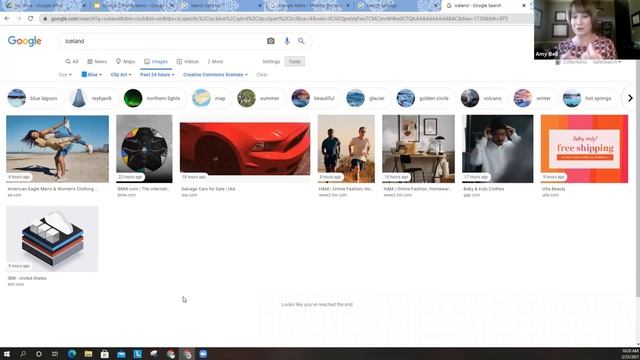Open the Collections link
The width and height of the screenshot is (640, 360).
571,62
